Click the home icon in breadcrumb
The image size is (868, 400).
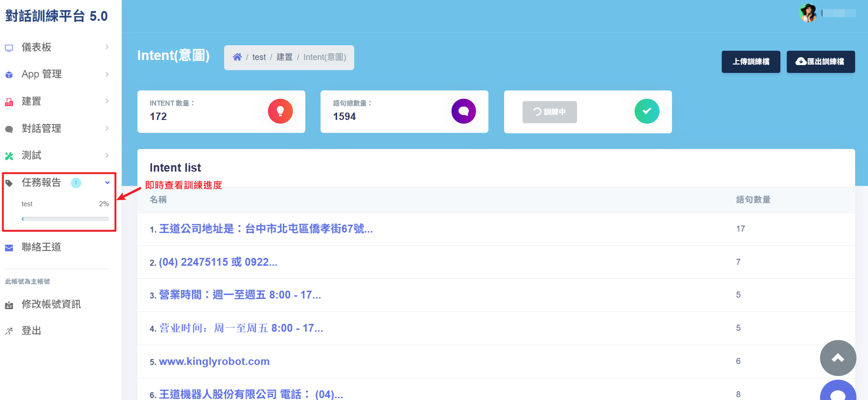[x=237, y=57]
